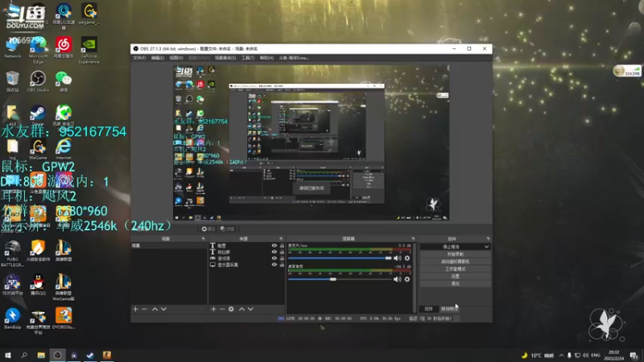Adjust the second audio channel volume slider

[x=340, y=279]
